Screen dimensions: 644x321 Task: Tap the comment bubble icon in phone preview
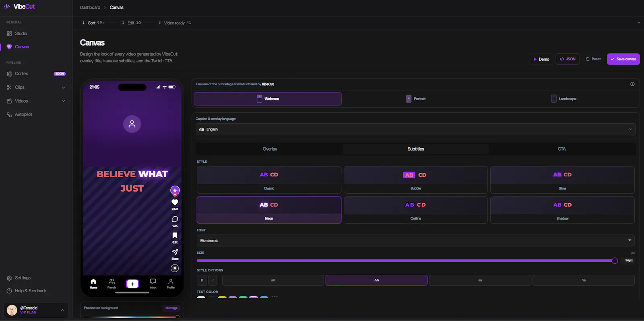(175, 219)
